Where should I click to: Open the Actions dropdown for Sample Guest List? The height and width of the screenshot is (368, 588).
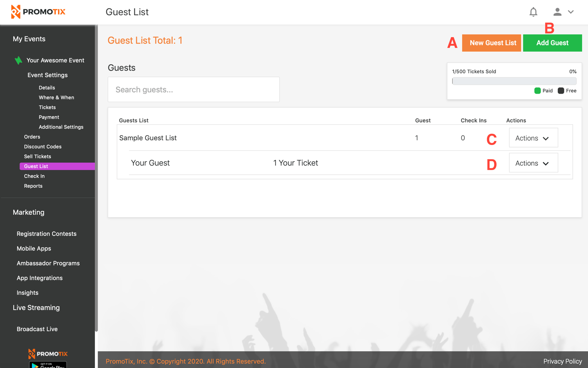(x=533, y=138)
